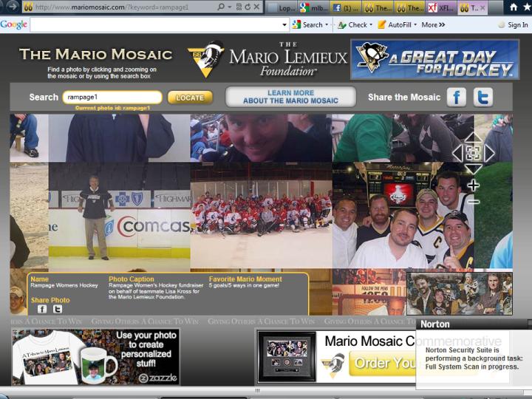The width and height of the screenshot is (532, 399).
Task: Zoom out with the minus icon
Action: (x=474, y=202)
